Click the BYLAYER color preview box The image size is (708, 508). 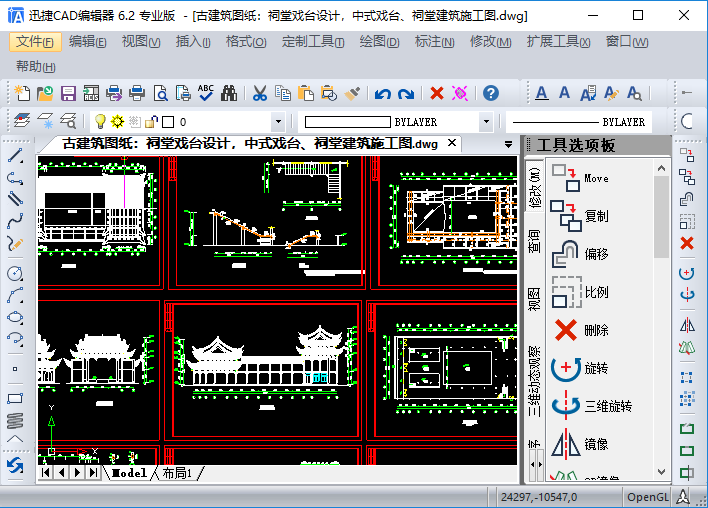348,122
